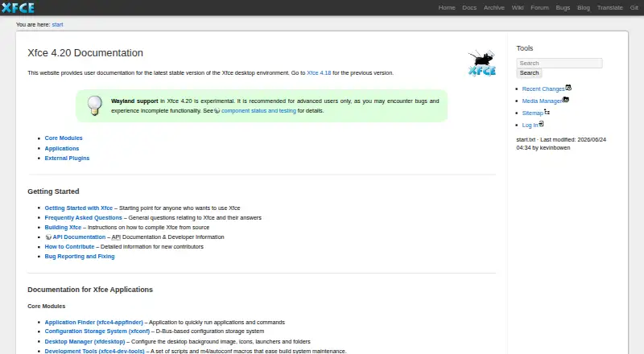Open Desktop Manager (xfdesktop) link

(85, 342)
